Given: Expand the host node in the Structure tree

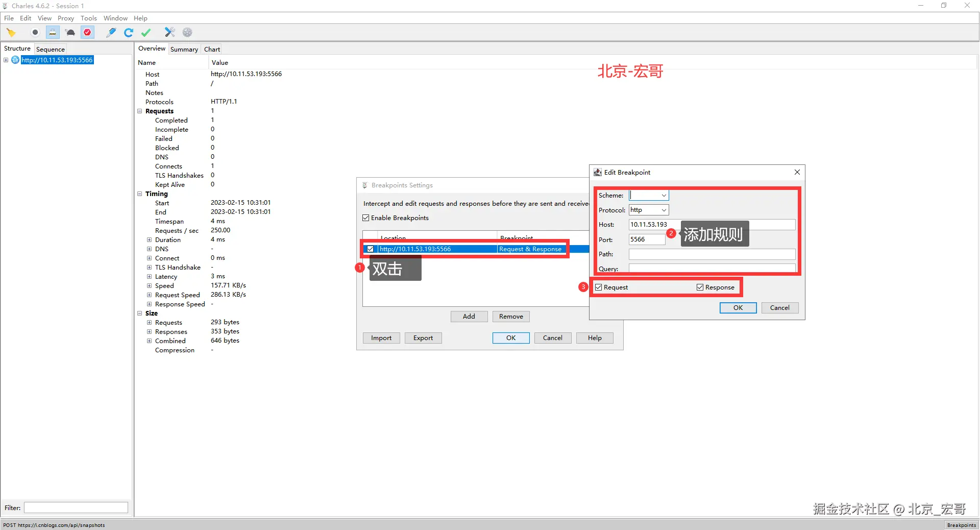Looking at the screenshot, I should click(6, 60).
